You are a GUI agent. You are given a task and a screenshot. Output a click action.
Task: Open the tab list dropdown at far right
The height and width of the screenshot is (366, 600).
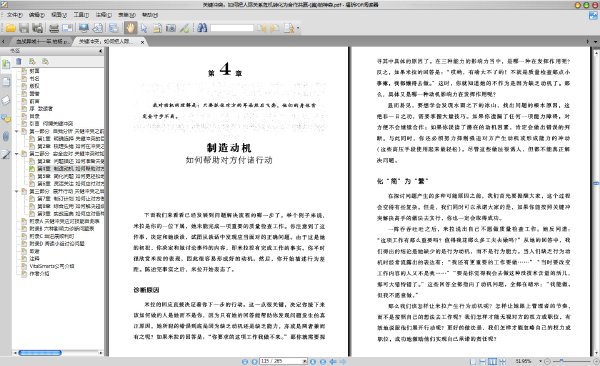pos(595,41)
